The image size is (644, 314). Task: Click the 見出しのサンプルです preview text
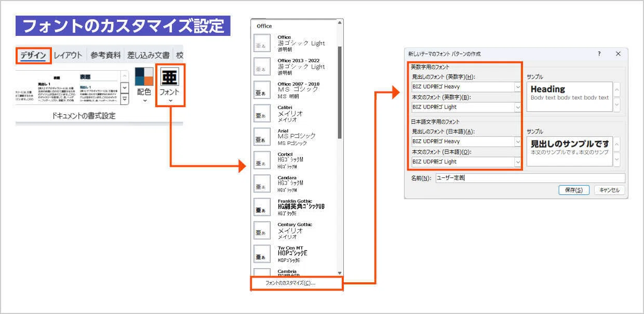pyautogui.click(x=569, y=144)
